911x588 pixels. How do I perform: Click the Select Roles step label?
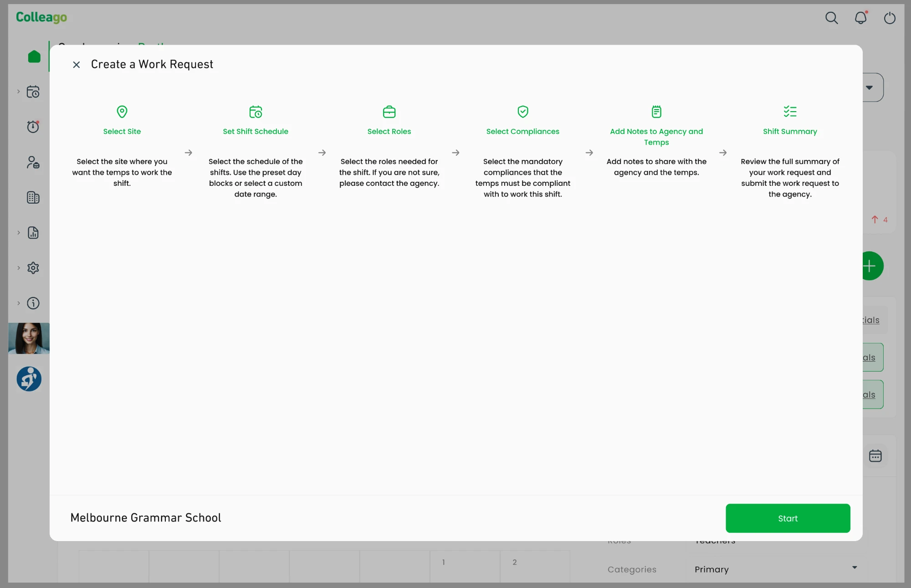coord(389,131)
